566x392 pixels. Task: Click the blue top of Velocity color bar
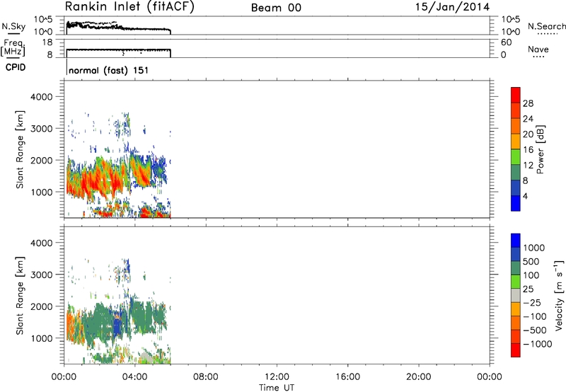coord(516,241)
